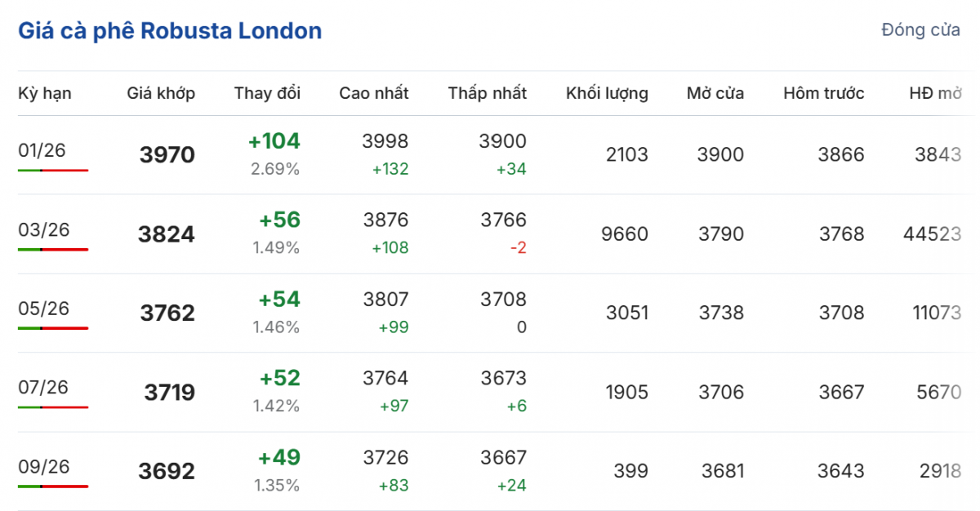Screen dimensions: 980x511
Task: Click the range bar under 05/26
Action: point(53,328)
